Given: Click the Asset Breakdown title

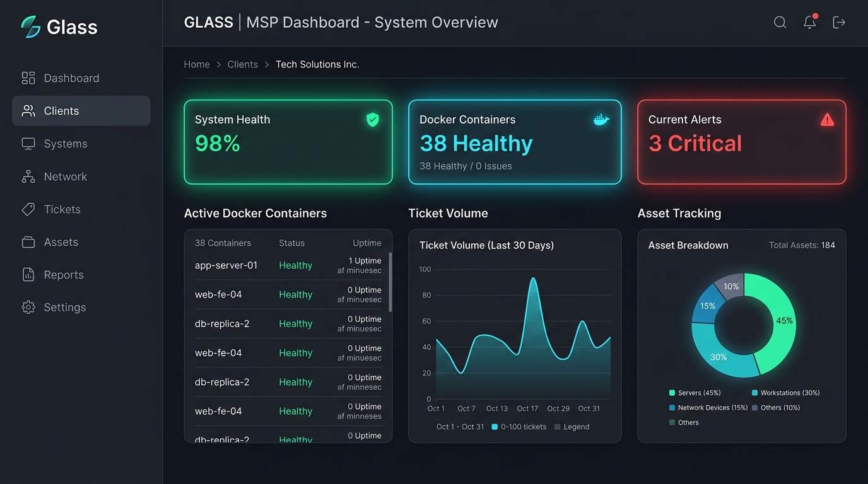Looking at the screenshot, I should 688,245.
